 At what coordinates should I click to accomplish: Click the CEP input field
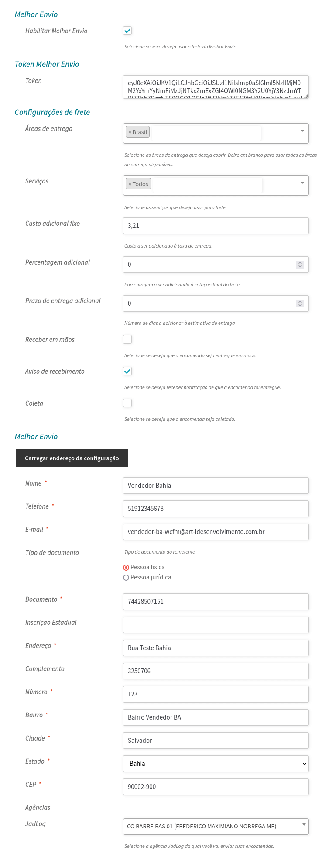point(216,787)
